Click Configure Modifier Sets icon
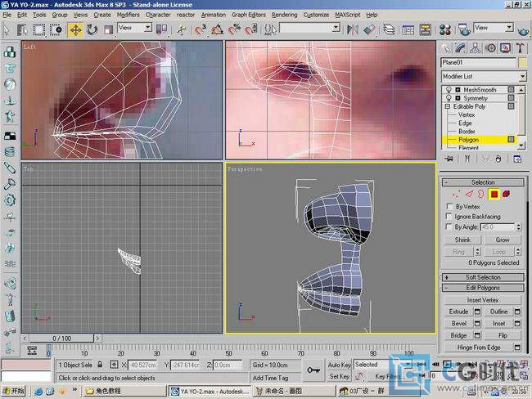Viewport: 532px width, 399px height. (517, 159)
